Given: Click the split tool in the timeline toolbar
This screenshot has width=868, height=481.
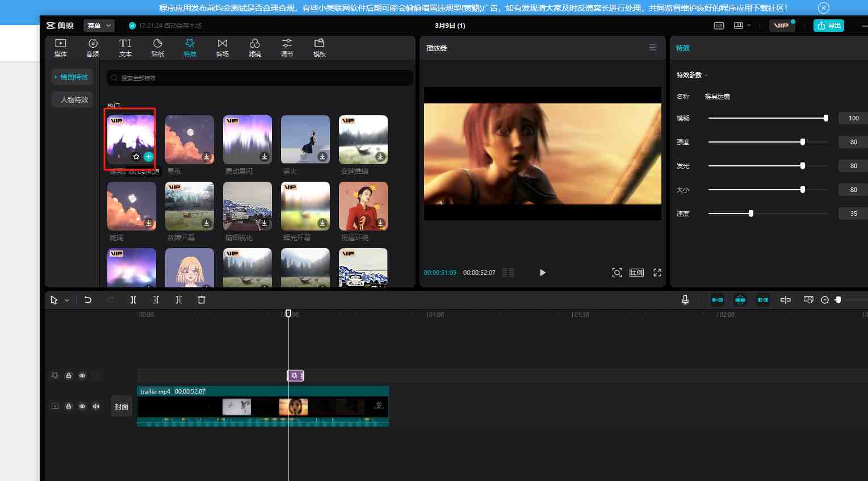Looking at the screenshot, I should 133,300.
